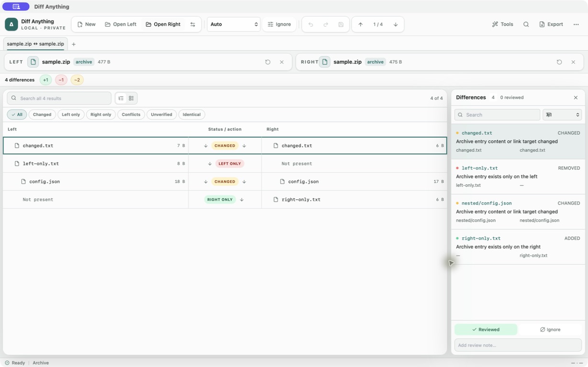Screen dimensions: 588x367
Task: Select right-only.txt on right side
Action: pyautogui.click(x=354, y=200)
